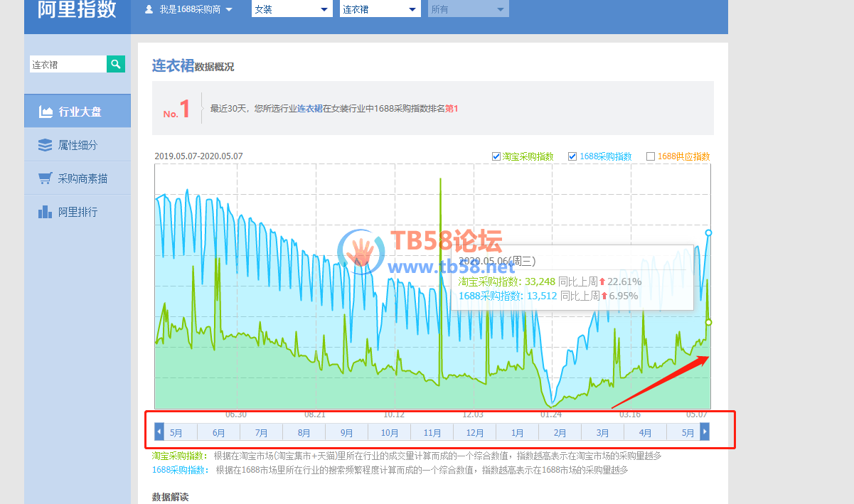
Task: Select 8月 on the month timeline
Action: pyautogui.click(x=304, y=432)
